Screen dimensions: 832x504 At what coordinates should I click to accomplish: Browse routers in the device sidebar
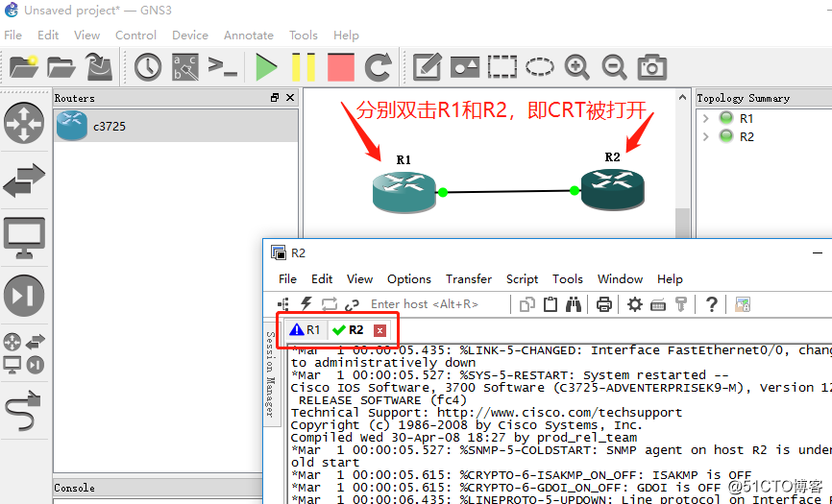click(x=24, y=123)
